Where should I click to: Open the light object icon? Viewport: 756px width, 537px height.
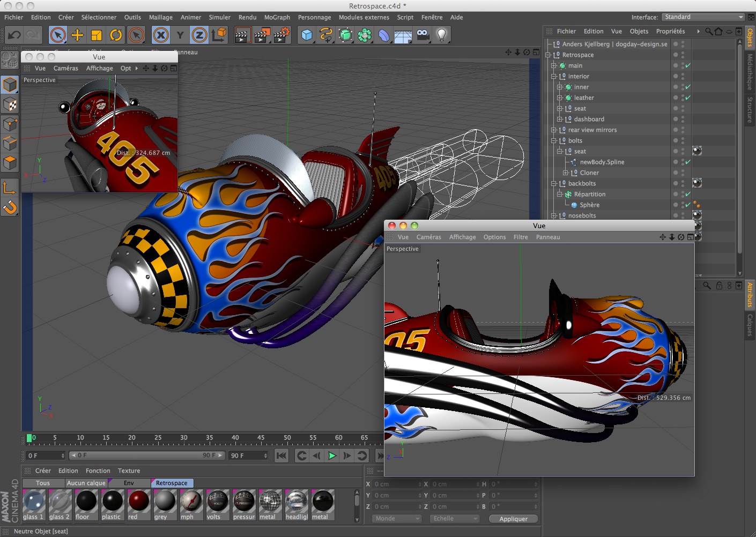click(441, 35)
